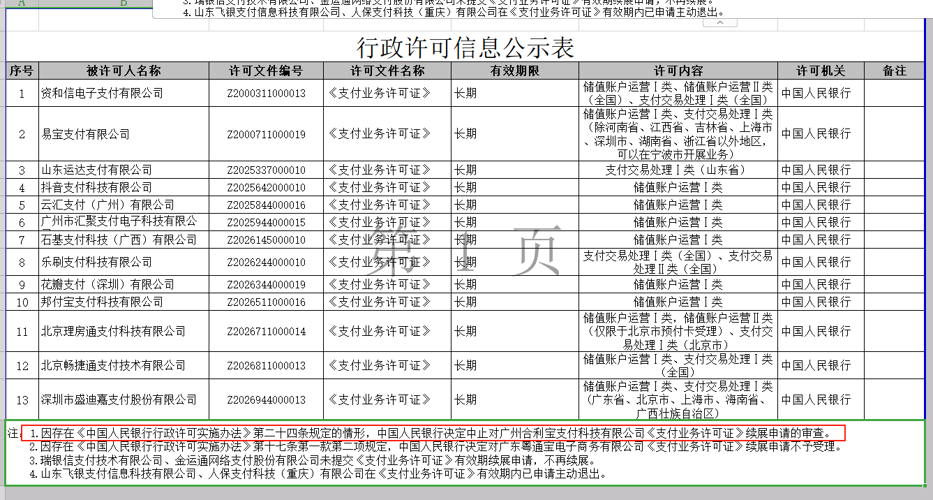Click the 许可机关 header cell

click(821, 71)
